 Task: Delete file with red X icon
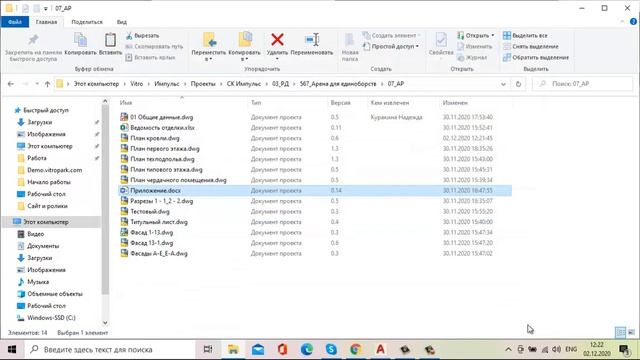coord(277,40)
